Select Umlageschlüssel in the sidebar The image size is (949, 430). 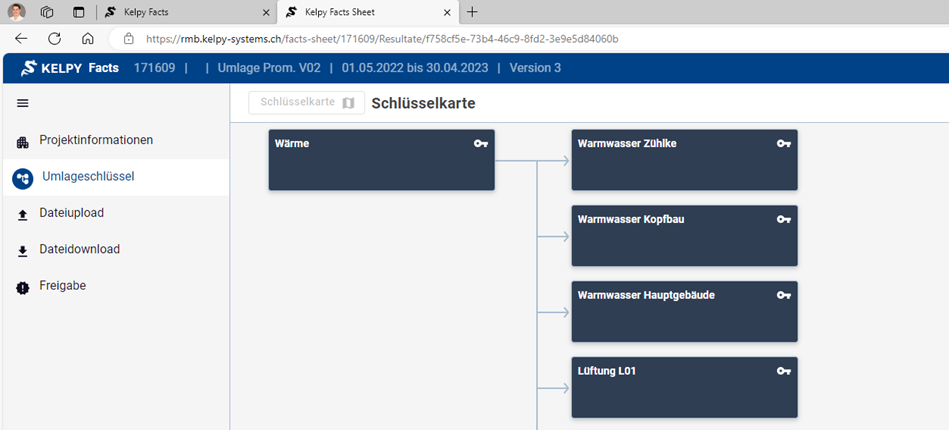point(88,177)
